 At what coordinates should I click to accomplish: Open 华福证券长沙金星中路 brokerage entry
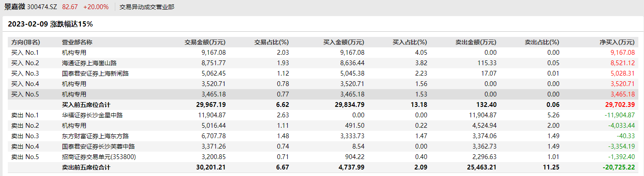point(92,115)
